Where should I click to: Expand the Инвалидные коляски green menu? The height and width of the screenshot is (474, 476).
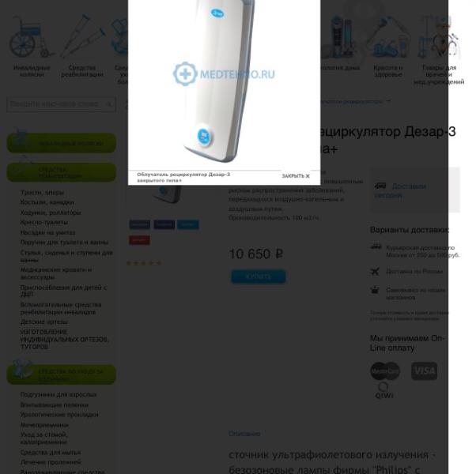click(x=62, y=143)
